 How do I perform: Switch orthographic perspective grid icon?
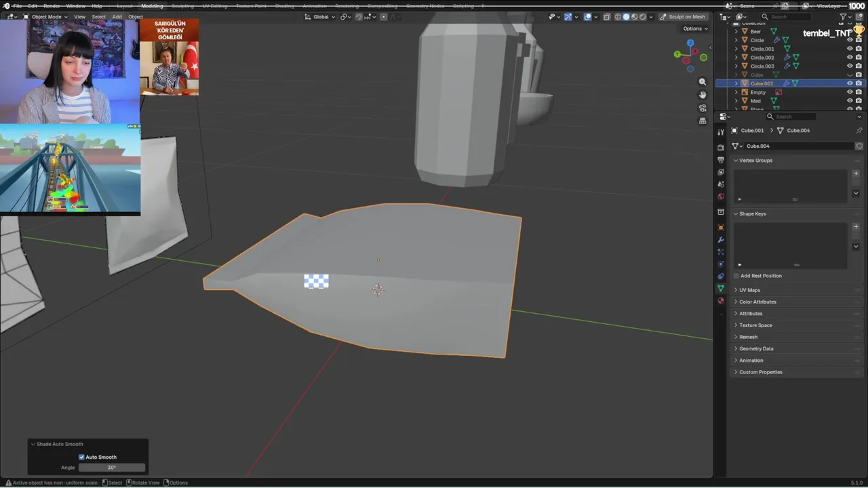(x=703, y=121)
